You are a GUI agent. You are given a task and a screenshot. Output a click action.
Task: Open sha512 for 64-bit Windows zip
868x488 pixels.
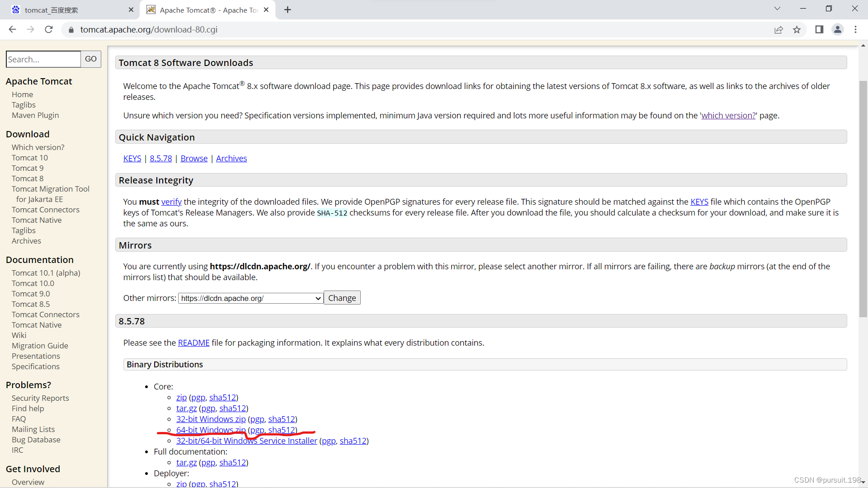pos(282,430)
